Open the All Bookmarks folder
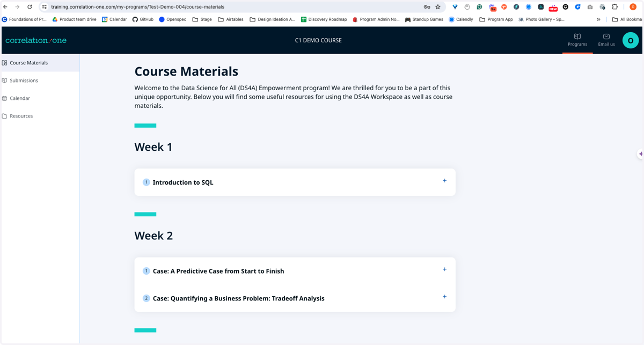This screenshot has height=345, width=644. (x=627, y=19)
